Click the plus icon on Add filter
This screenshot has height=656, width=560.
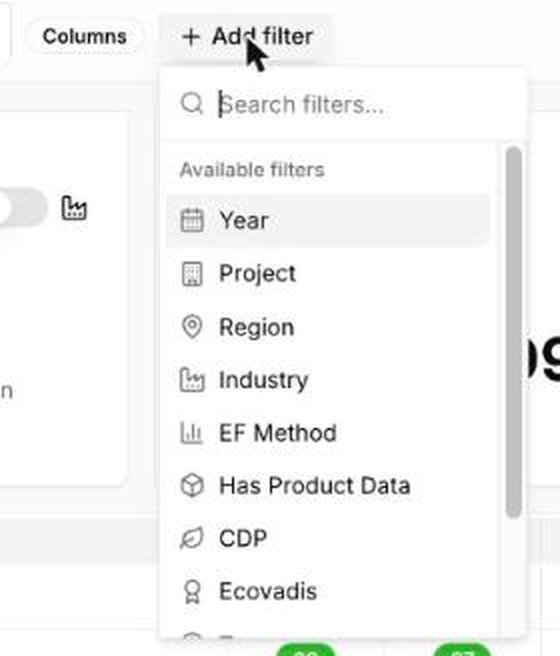191,37
